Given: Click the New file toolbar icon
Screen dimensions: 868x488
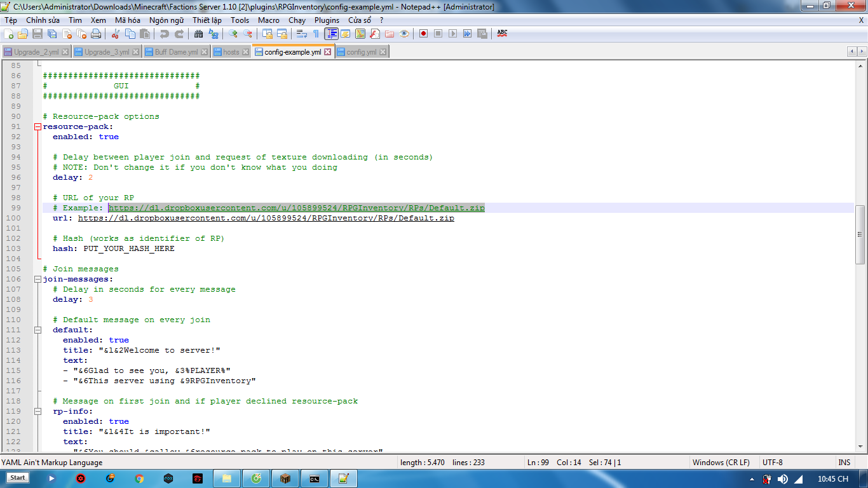Looking at the screenshot, I should click(9, 34).
